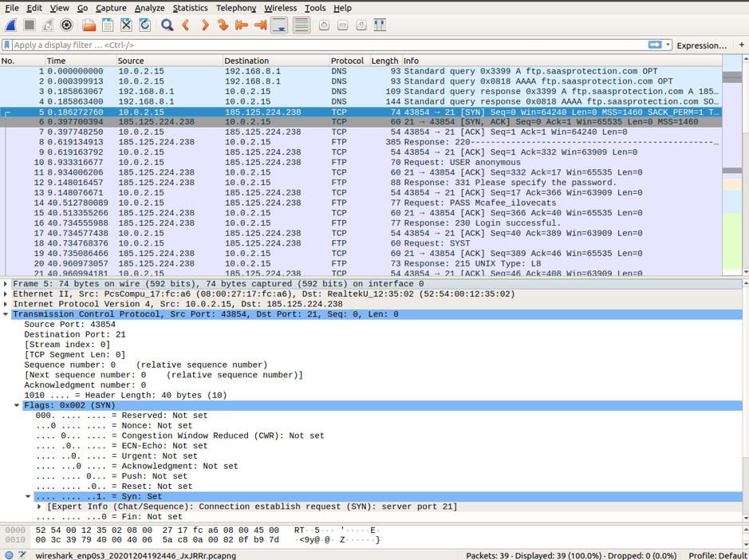The image size is (749, 560).
Task: Toggle auto-scroll during live capture
Action: point(279,26)
